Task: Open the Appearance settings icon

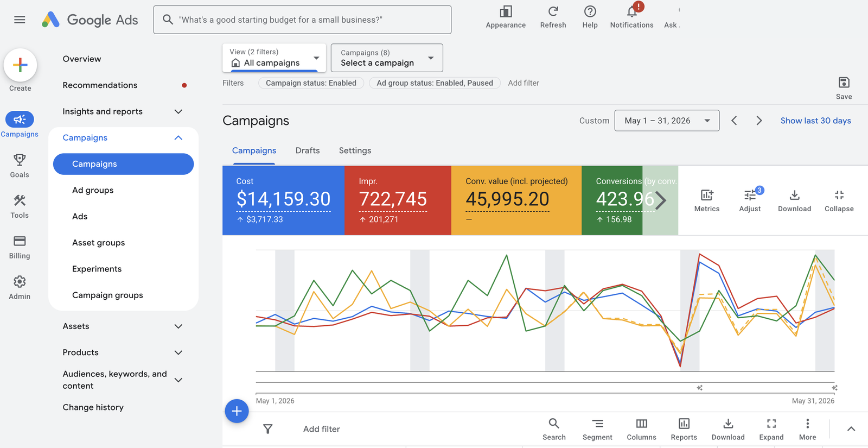Action: click(x=506, y=11)
